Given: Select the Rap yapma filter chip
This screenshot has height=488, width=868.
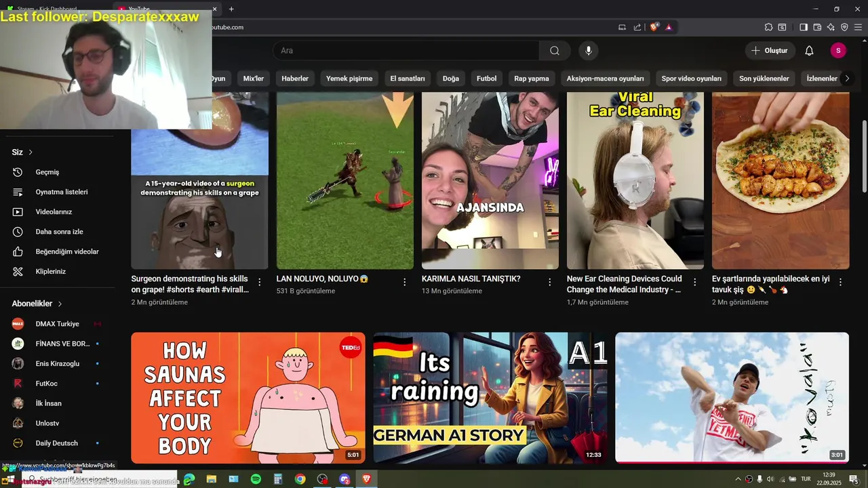Looking at the screenshot, I should pos(532,79).
